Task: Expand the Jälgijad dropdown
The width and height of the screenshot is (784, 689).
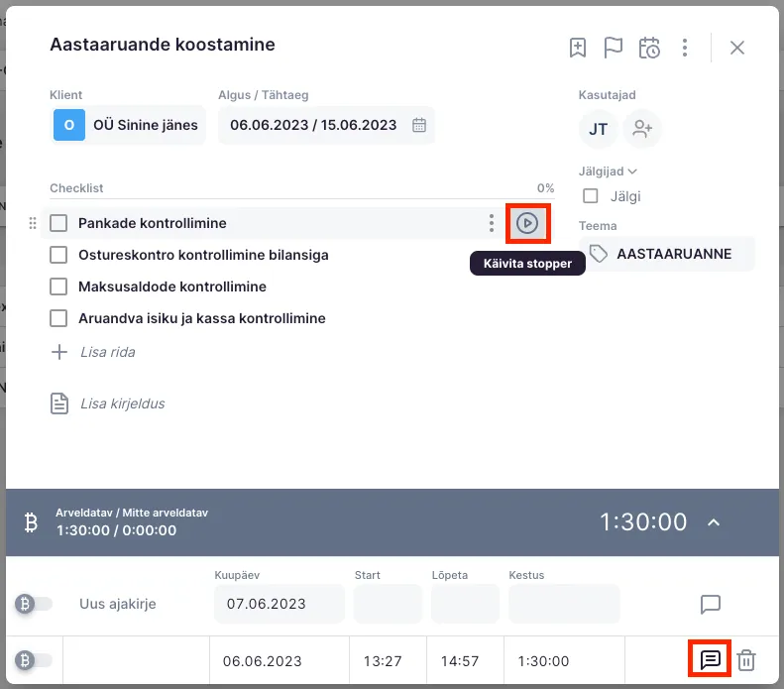Action: [x=608, y=171]
